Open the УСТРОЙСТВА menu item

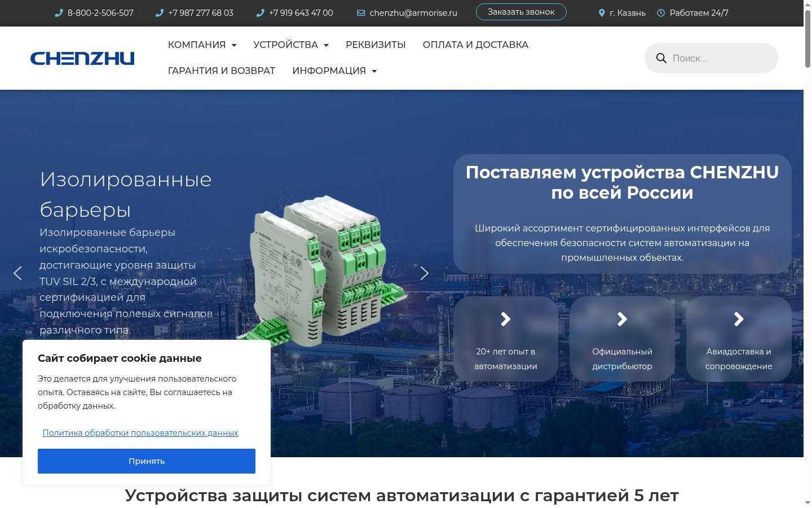tap(286, 45)
